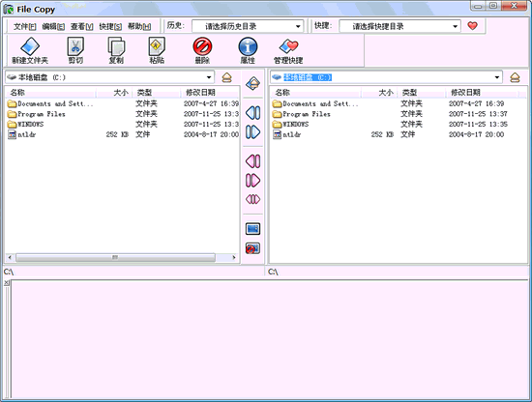Click the diamond icon atop the center strip
The image size is (532, 402).
tap(253, 83)
